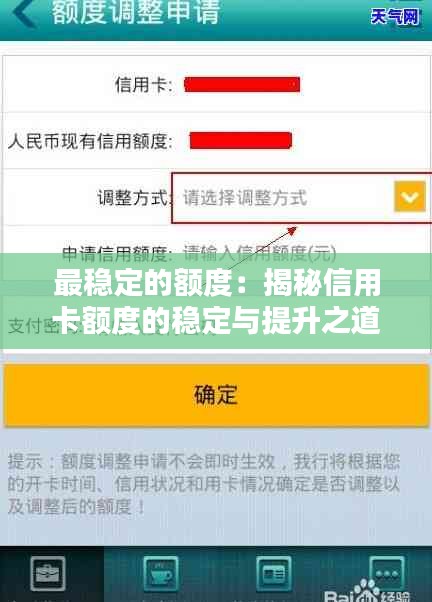Click the 天气网 logo watermark

coord(396,17)
